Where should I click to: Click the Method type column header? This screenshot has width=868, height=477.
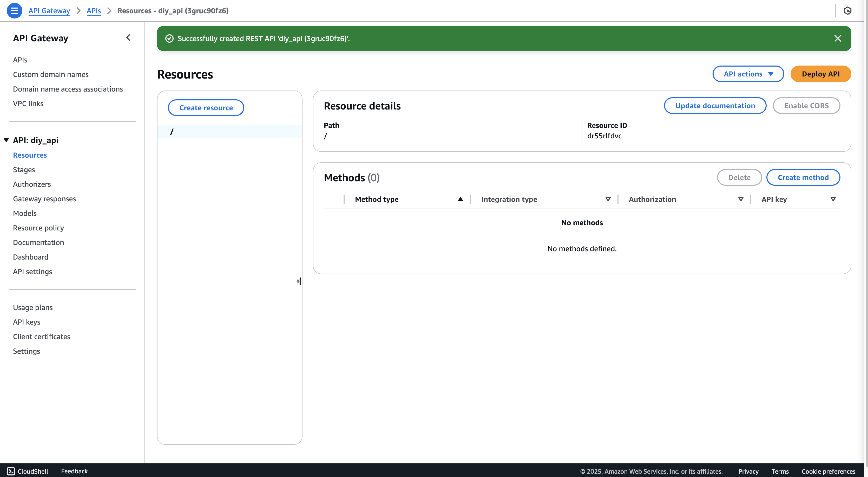pyautogui.click(x=377, y=199)
